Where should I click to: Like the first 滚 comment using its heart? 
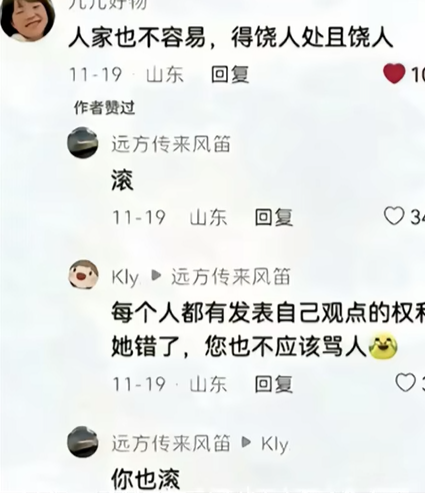click(394, 216)
